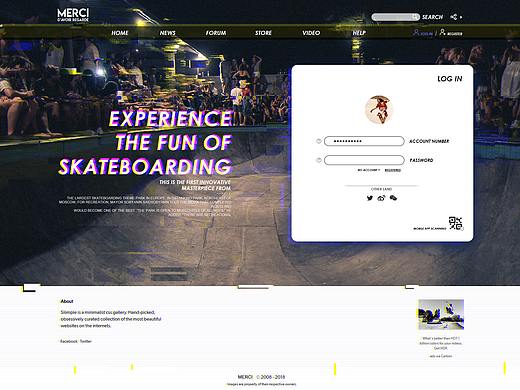Open the Home menu item
The width and height of the screenshot is (520, 390).
pyautogui.click(x=120, y=33)
